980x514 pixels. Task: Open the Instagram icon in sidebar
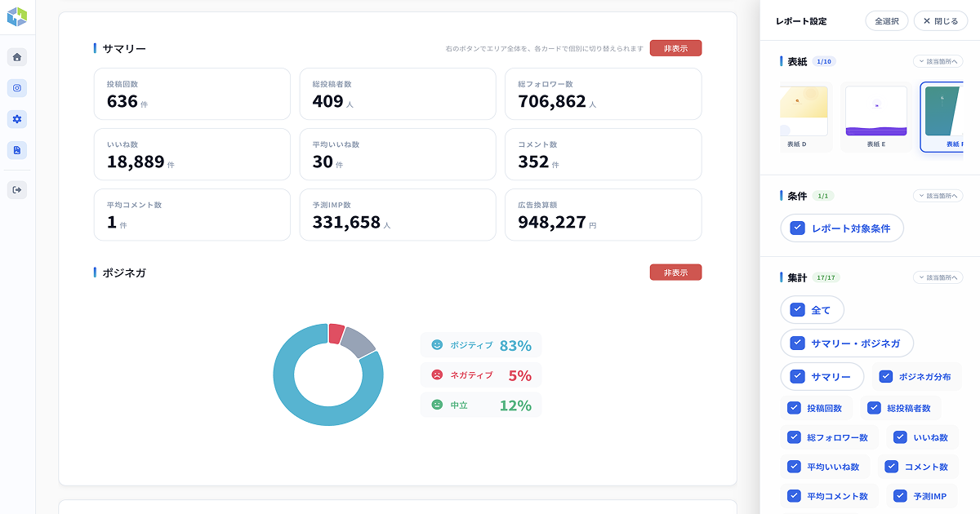(x=17, y=88)
